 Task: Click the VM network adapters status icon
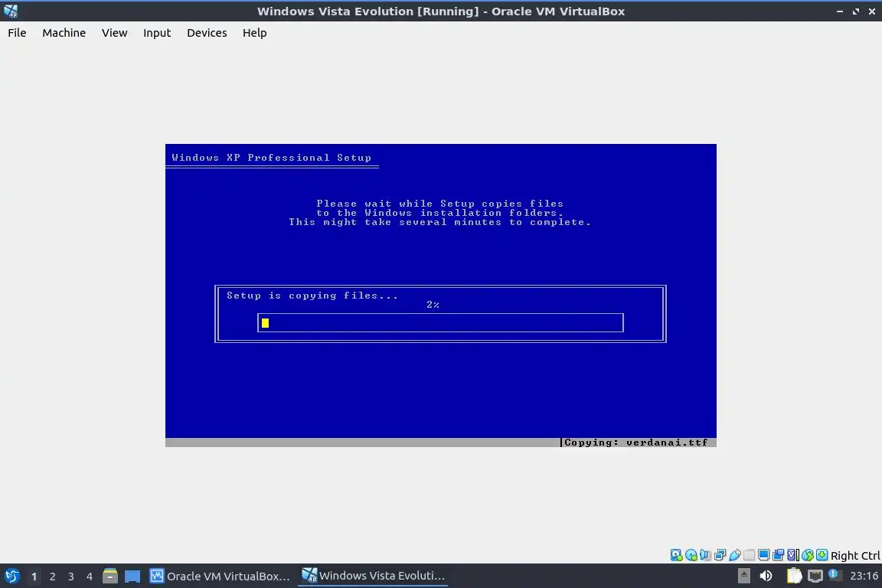point(720,555)
